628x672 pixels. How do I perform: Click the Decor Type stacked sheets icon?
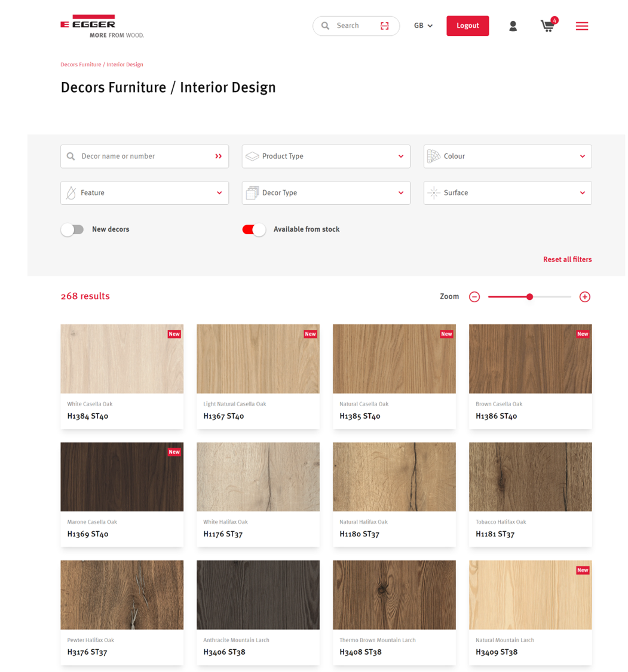coord(252,193)
